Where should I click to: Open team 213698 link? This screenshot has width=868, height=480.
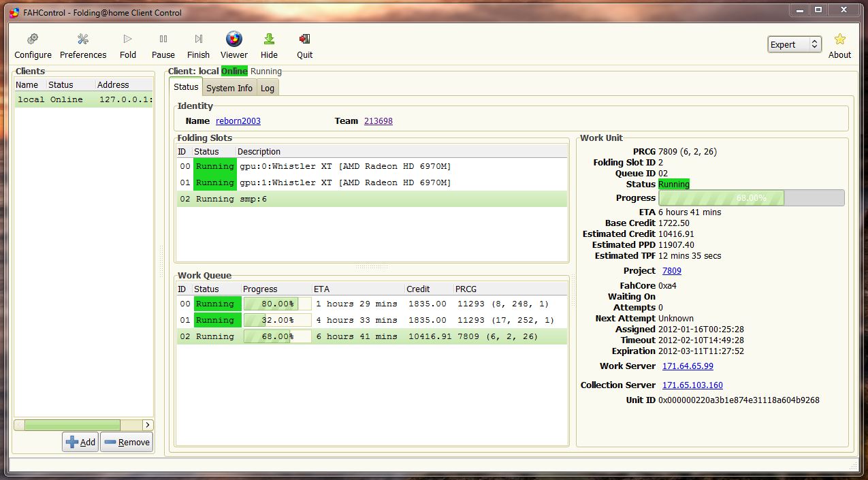(379, 121)
